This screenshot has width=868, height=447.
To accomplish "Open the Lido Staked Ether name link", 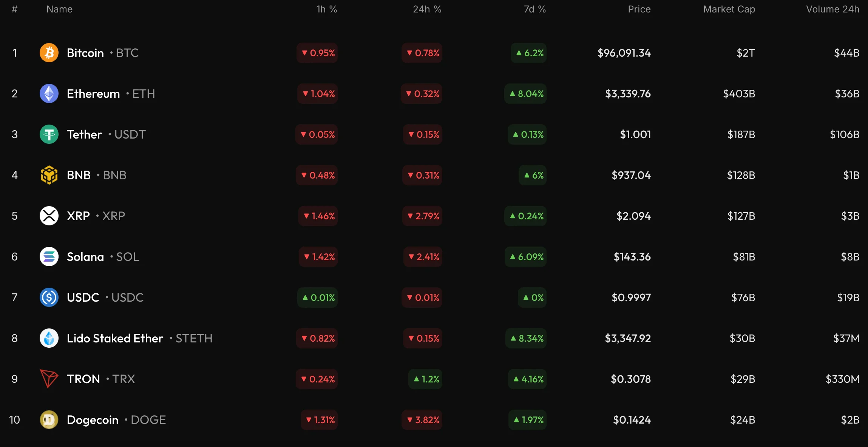I will (115, 338).
